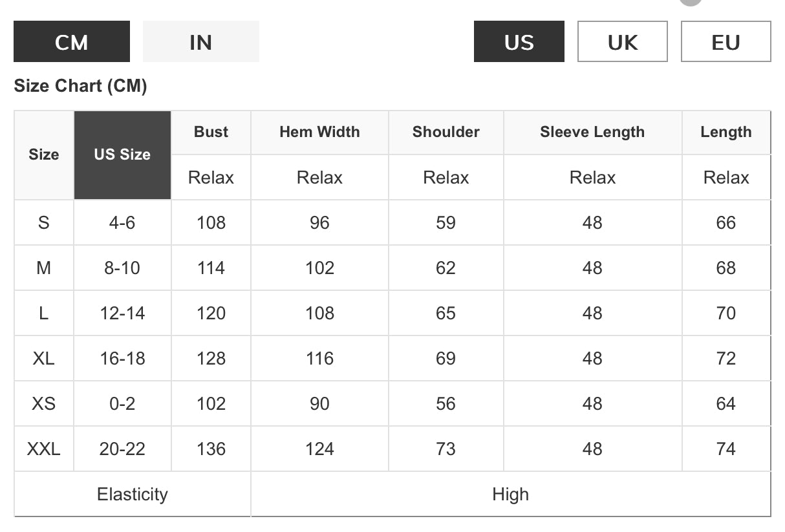Click the gray circle icon at top right

[691, 2]
